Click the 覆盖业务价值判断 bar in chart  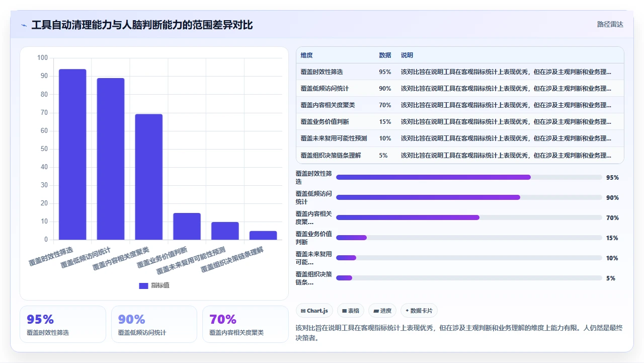187,227
